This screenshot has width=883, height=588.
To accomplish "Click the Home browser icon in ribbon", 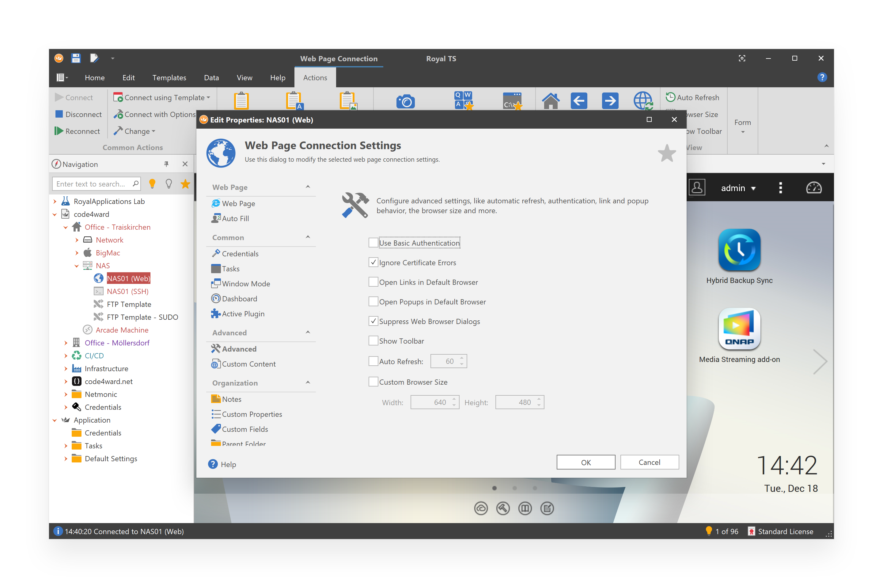I will pos(550,101).
